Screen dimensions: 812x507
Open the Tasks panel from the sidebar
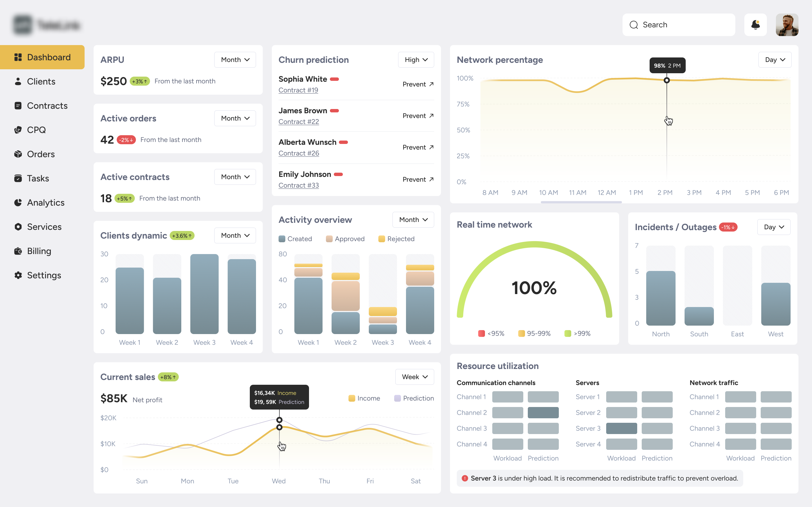(x=38, y=178)
